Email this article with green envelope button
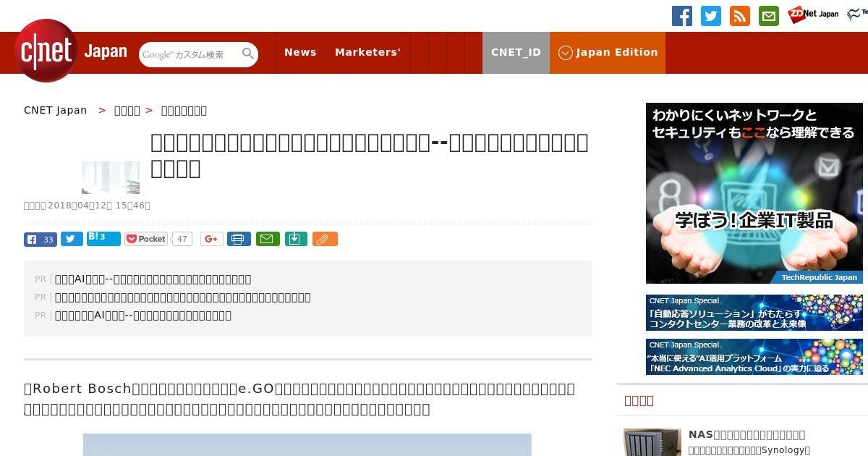 268,239
